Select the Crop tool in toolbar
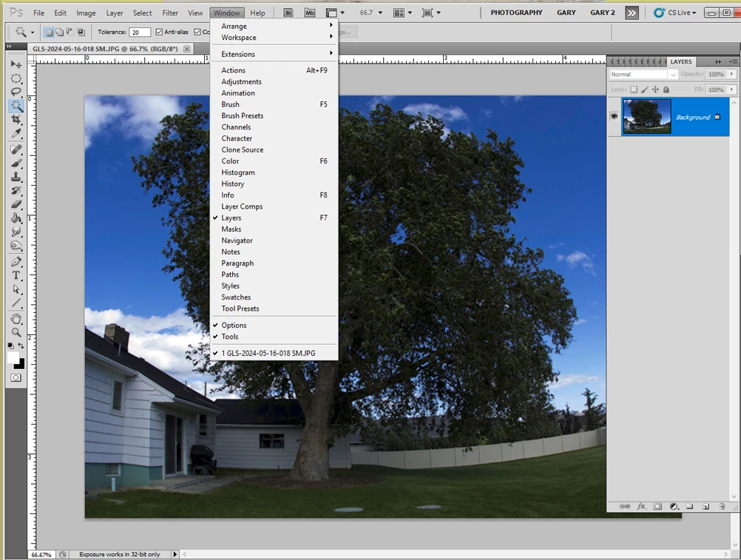This screenshot has height=560, width=741. click(x=16, y=120)
